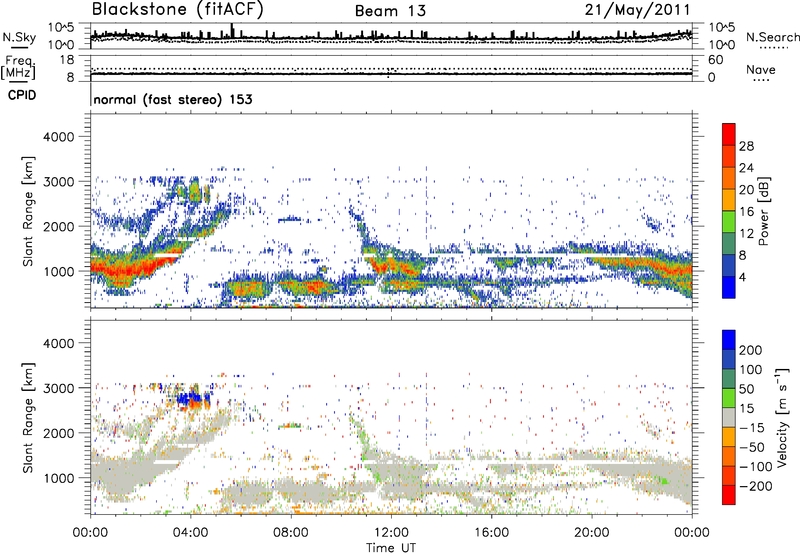Click the '-50' tick on the Velocity scale
The width and height of the screenshot is (800, 554).
point(752,447)
